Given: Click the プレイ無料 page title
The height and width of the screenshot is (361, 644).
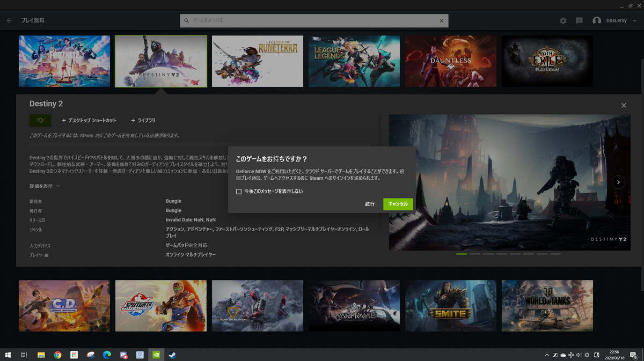Looking at the screenshot, I should pyautogui.click(x=33, y=20).
